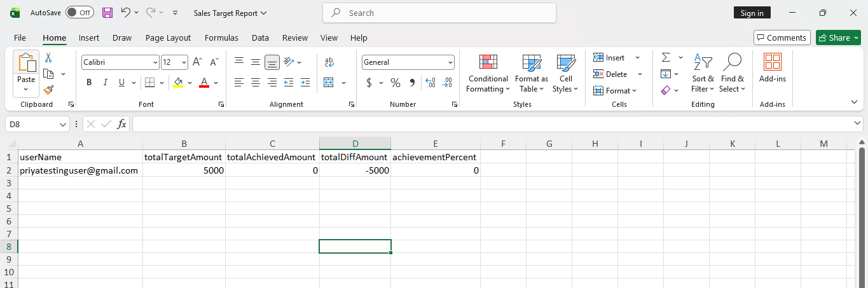Image resolution: width=868 pixels, height=288 pixels.
Task: Click the Share button
Action: click(x=838, y=38)
